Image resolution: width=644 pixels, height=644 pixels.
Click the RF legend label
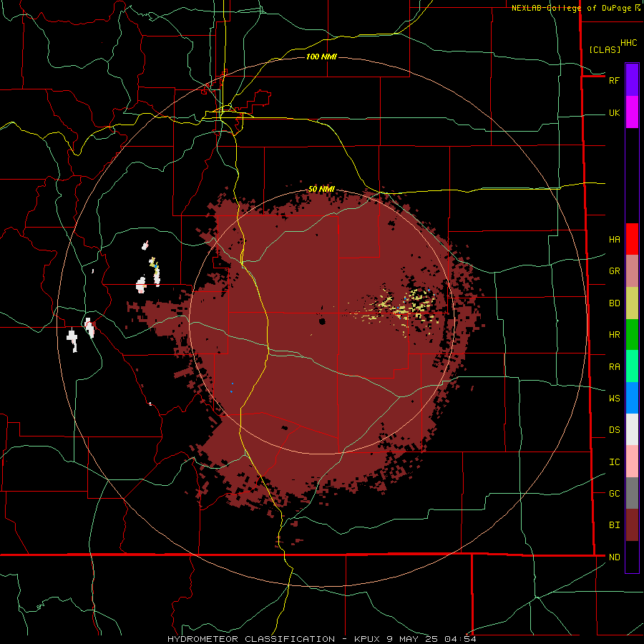(x=614, y=80)
